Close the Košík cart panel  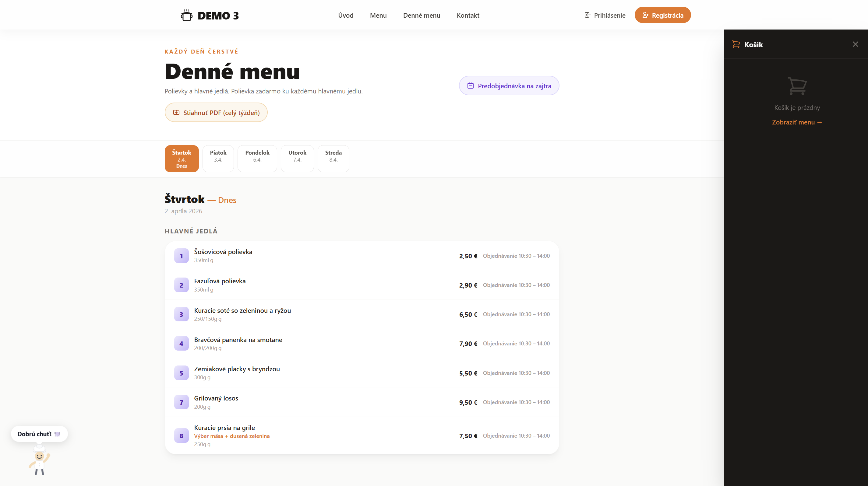click(x=855, y=44)
